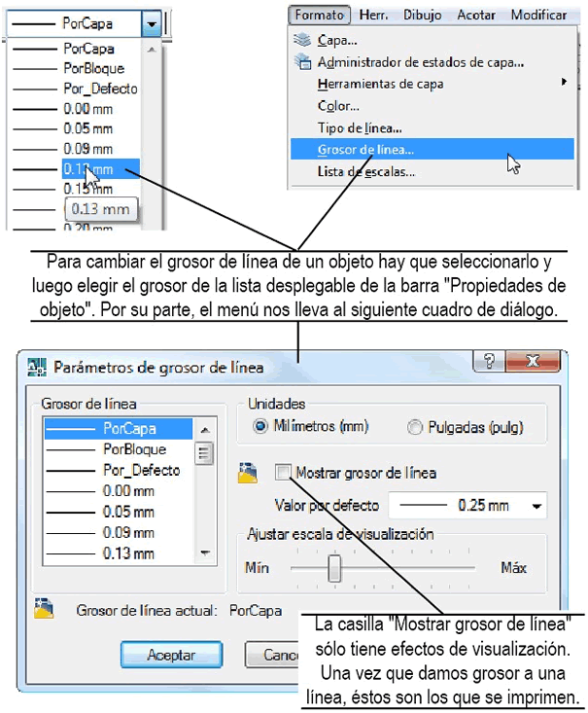Open the Dibujo menu
The width and height of the screenshot is (588, 713).
coord(422,15)
